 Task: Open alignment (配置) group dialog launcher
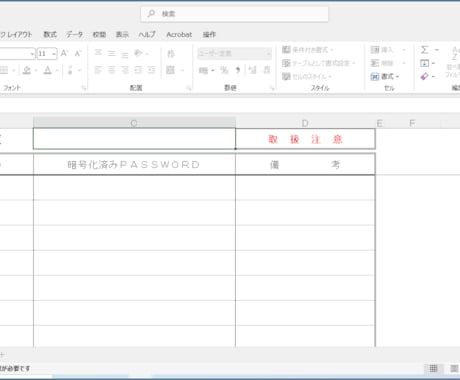[x=189, y=88]
